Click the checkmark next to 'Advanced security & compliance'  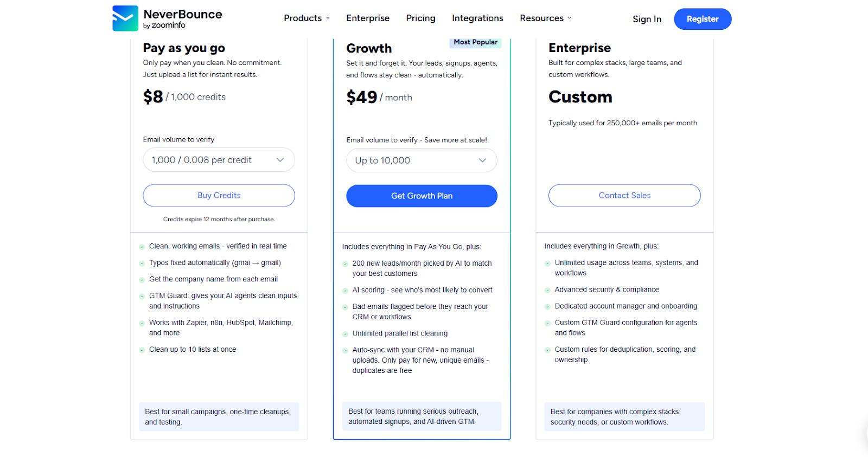[x=547, y=289]
